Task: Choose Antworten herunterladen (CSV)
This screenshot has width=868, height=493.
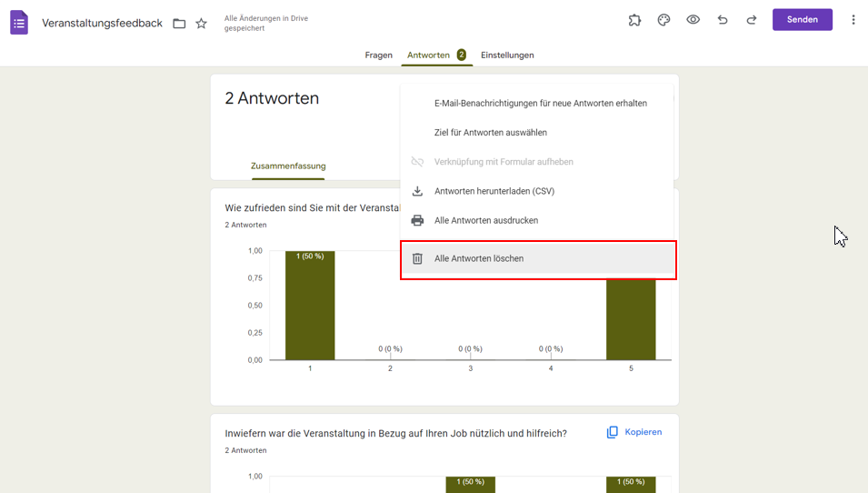Action: [x=537, y=191]
